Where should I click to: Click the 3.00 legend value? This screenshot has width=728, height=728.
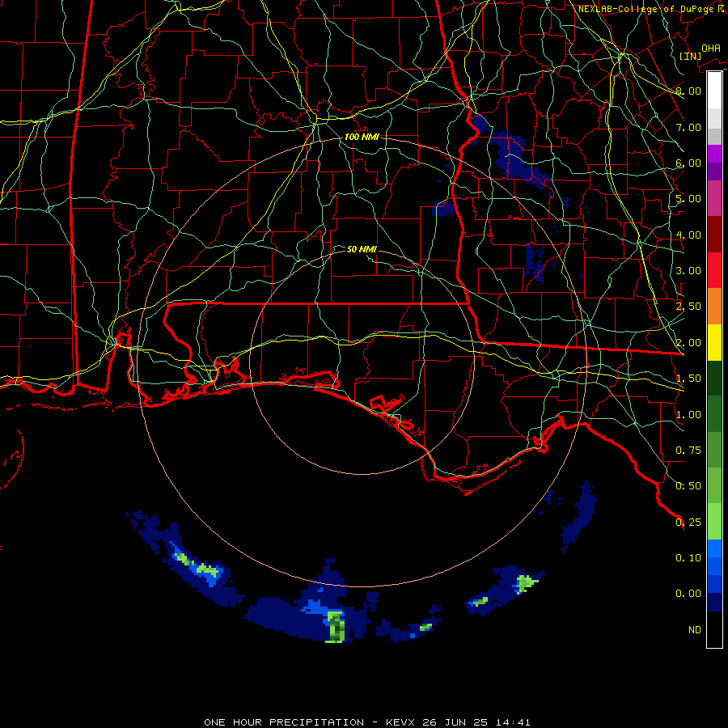click(688, 271)
